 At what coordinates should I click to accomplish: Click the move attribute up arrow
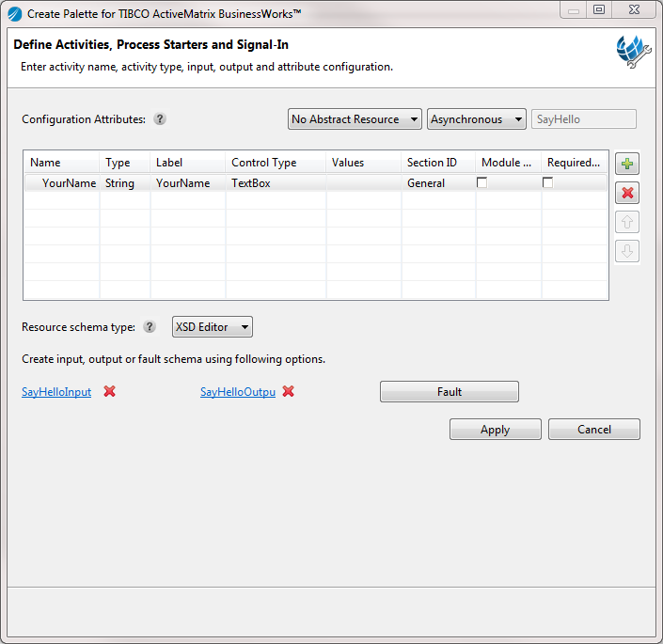click(627, 222)
